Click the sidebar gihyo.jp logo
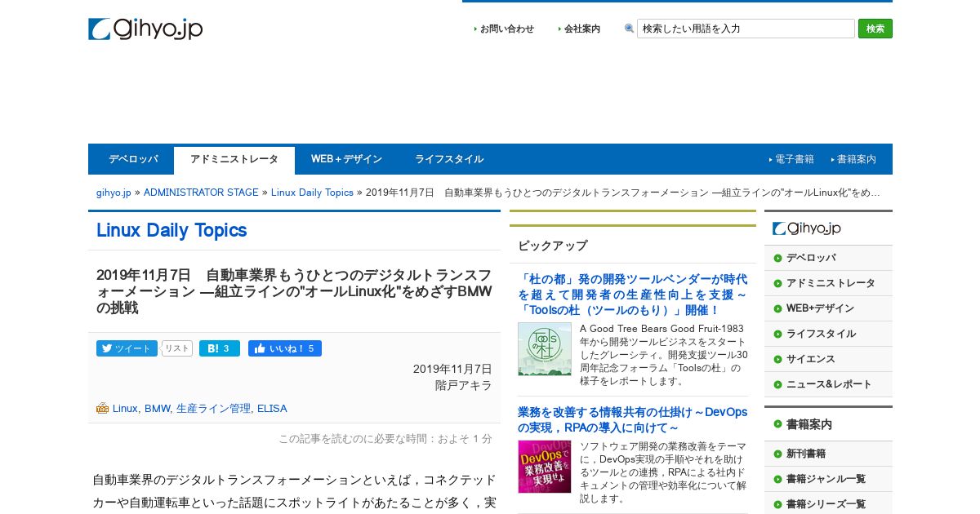 click(807, 228)
